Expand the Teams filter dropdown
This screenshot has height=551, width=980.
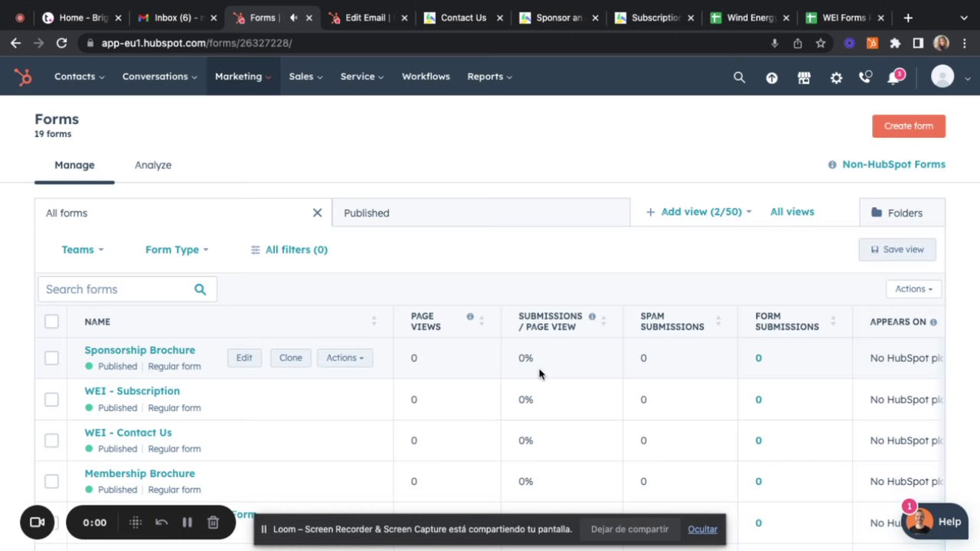pos(83,249)
